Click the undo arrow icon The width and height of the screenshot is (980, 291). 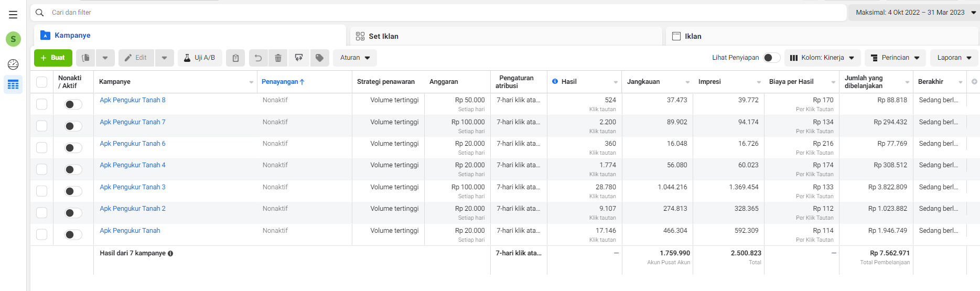tap(258, 58)
